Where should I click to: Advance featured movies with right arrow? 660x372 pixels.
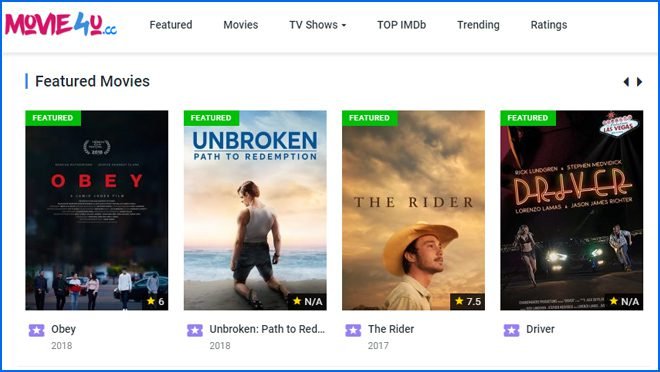point(639,82)
